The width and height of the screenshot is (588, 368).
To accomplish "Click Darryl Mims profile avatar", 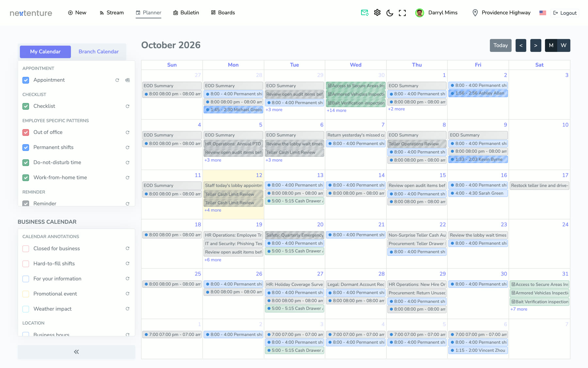I will pos(419,13).
